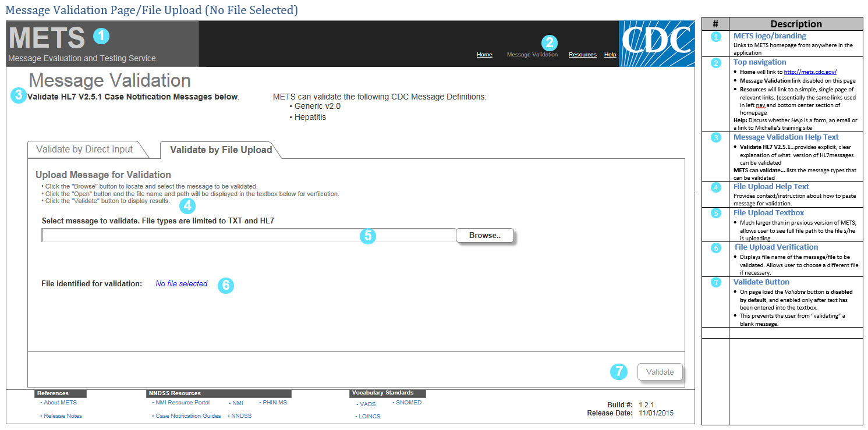This screenshot has height=430, width=868.
Task: Click the large "Message Validation" page heading
Action: click(110, 81)
